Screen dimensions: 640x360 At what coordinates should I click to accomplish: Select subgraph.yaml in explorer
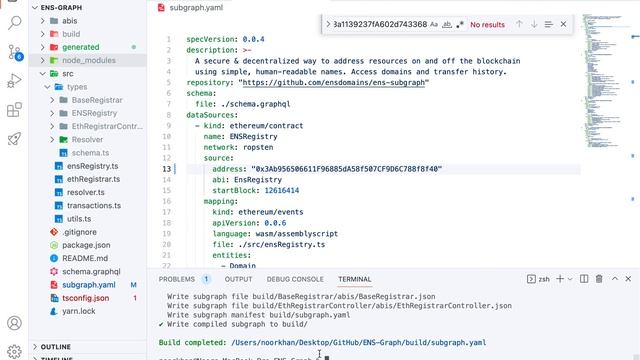point(88,285)
